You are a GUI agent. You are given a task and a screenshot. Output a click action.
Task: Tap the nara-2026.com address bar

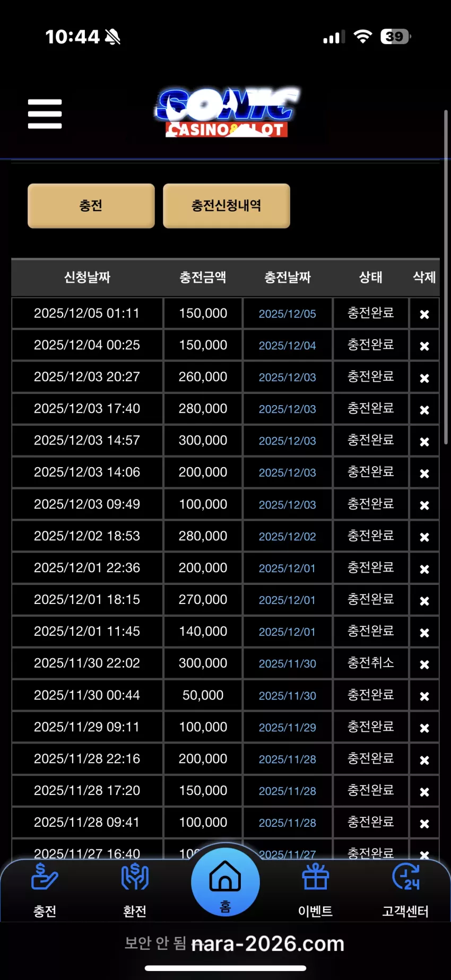click(x=234, y=943)
